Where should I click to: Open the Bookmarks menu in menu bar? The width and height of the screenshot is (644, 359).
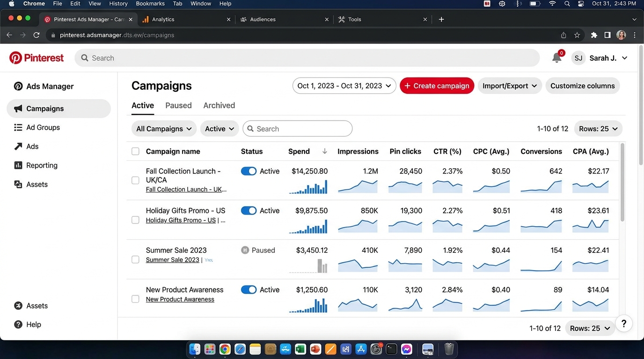(150, 4)
